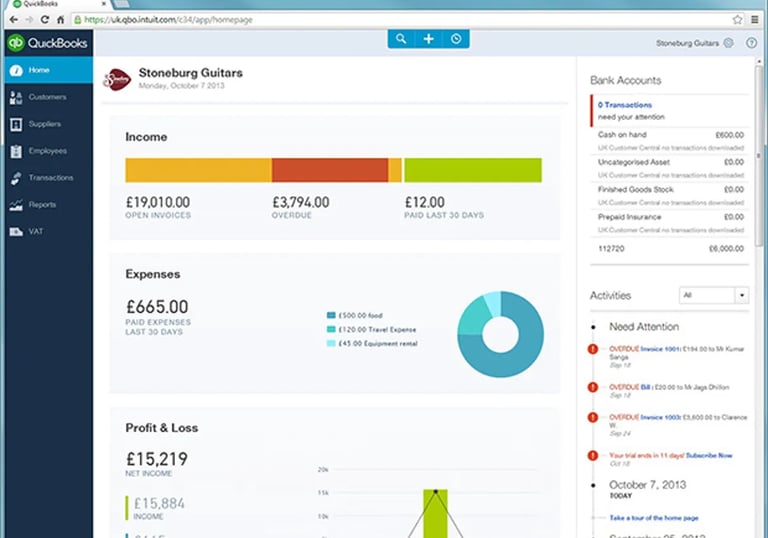768x538 pixels.
Task: Click the browser address bar
Action: [x=401, y=20]
